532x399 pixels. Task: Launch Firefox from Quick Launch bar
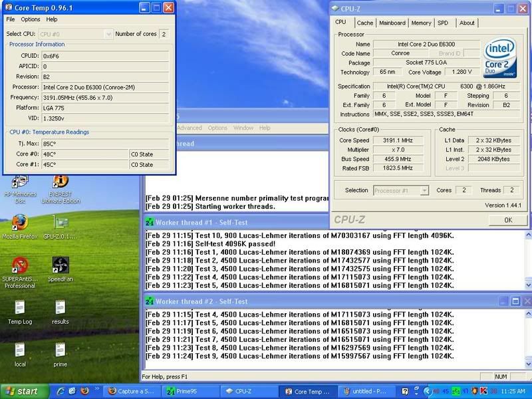(84, 391)
